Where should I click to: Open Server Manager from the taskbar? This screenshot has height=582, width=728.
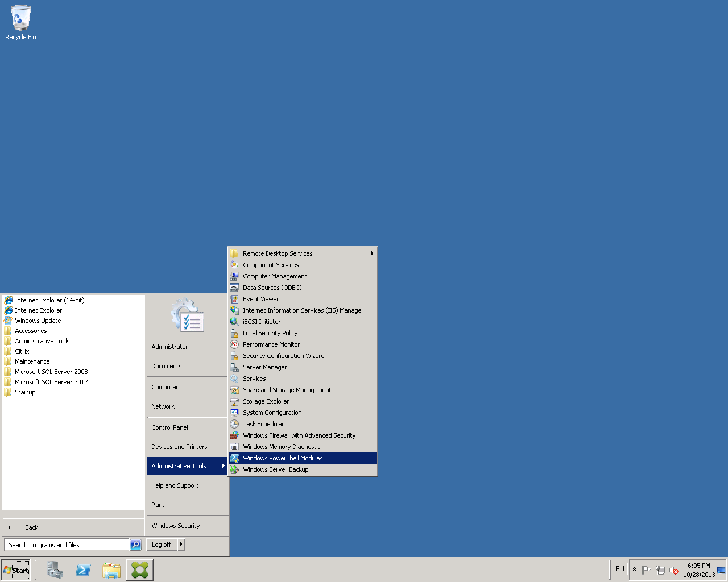point(55,570)
